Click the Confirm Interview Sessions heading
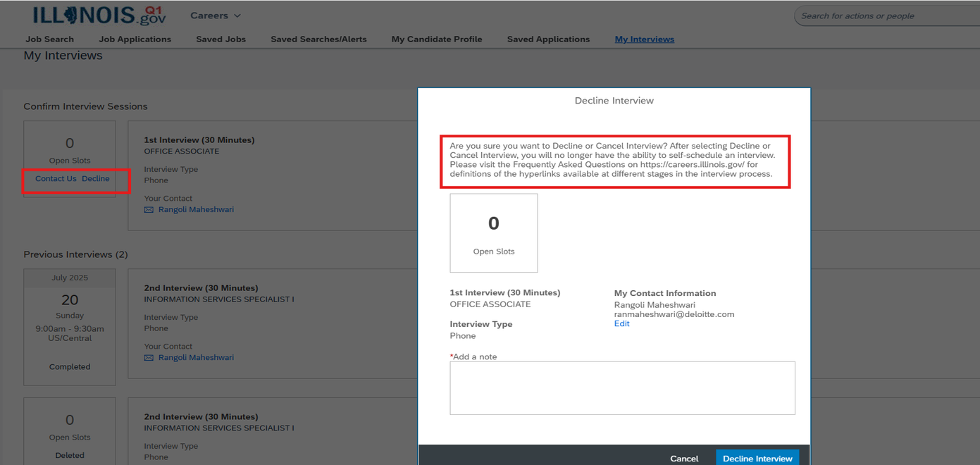The width and height of the screenshot is (980, 465). click(x=86, y=106)
